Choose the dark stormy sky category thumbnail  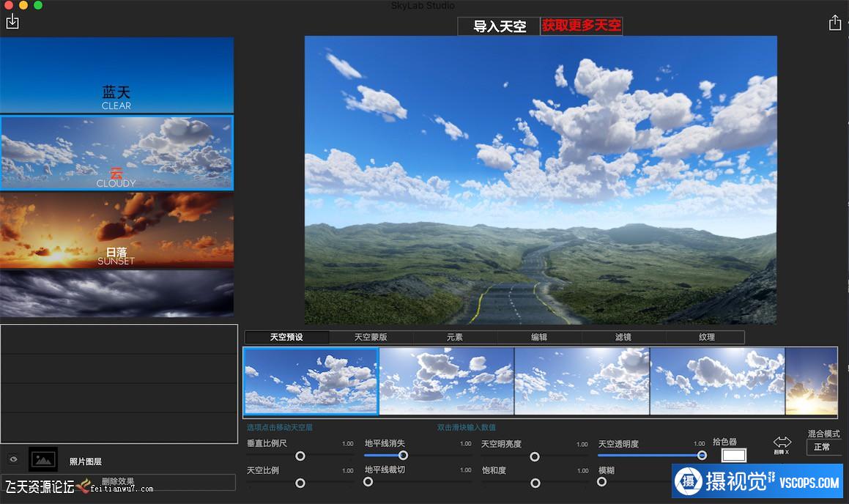116,293
